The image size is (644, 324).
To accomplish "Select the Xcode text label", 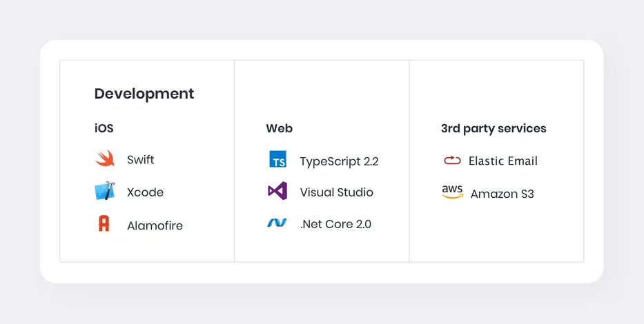I will point(145,192).
